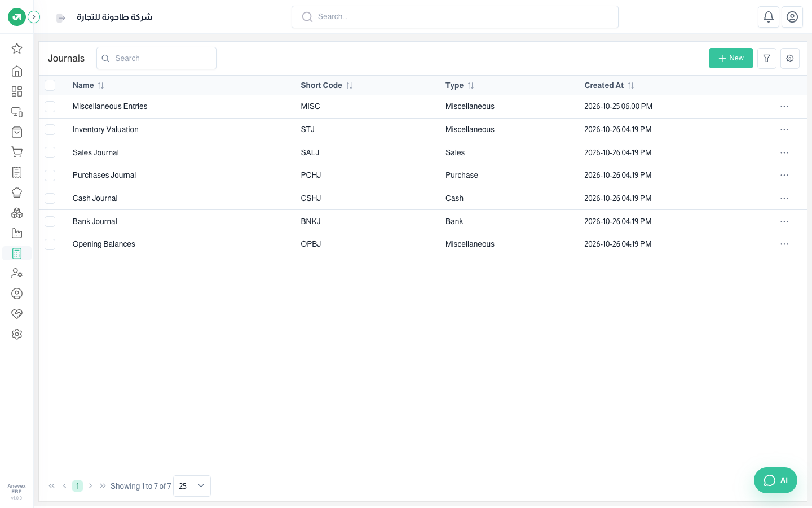The height and width of the screenshot is (508, 812).
Task: Create a new journal with New button
Action: tap(731, 58)
